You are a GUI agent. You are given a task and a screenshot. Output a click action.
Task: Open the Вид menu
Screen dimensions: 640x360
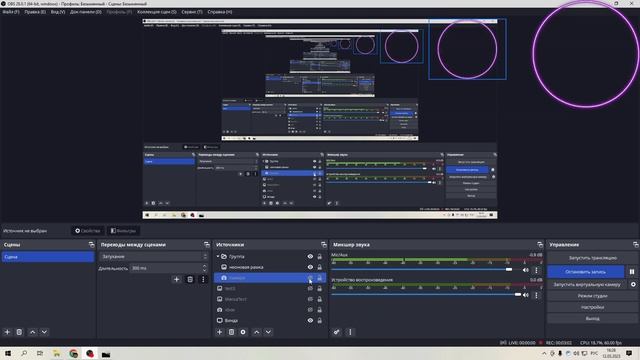pos(58,12)
